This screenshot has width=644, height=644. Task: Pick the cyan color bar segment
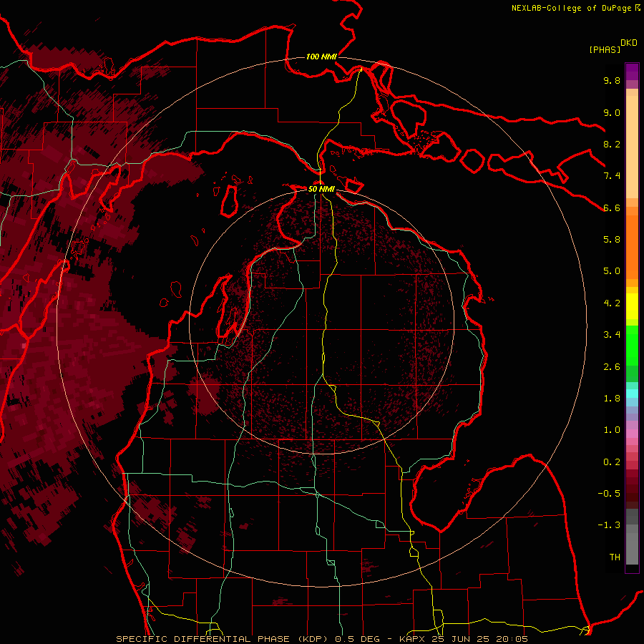[x=632, y=394]
